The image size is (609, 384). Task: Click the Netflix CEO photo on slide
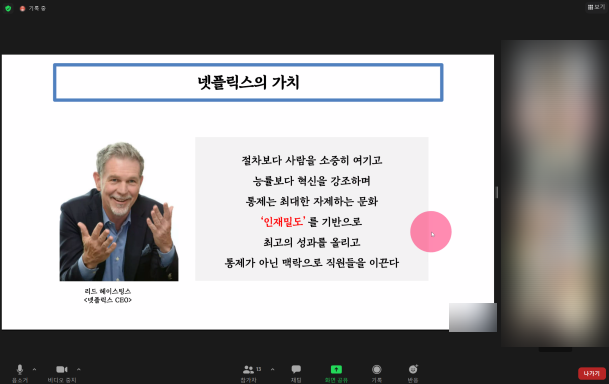(119, 211)
